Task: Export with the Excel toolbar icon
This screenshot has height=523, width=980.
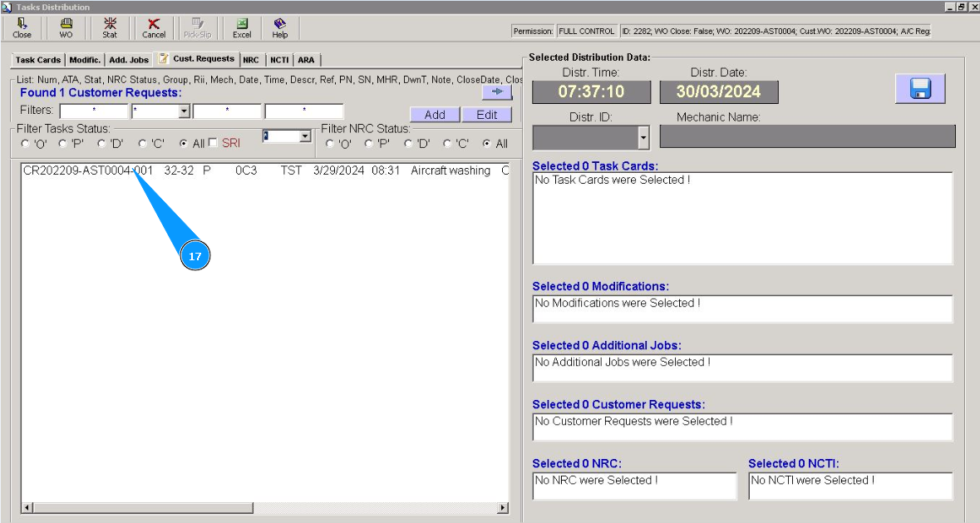Action: pyautogui.click(x=242, y=28)
